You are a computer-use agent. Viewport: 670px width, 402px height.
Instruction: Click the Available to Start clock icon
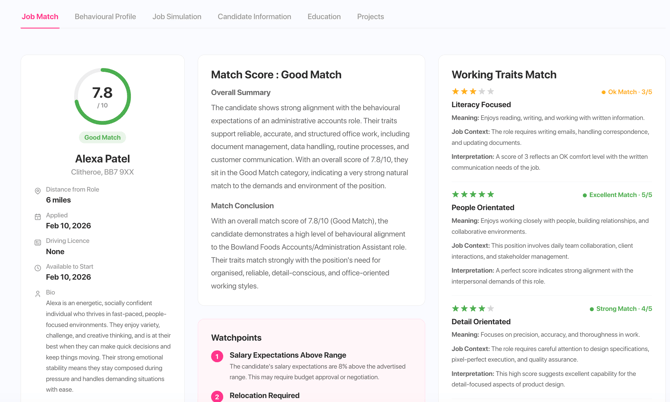pyautogui.click(x=38, y=268)
